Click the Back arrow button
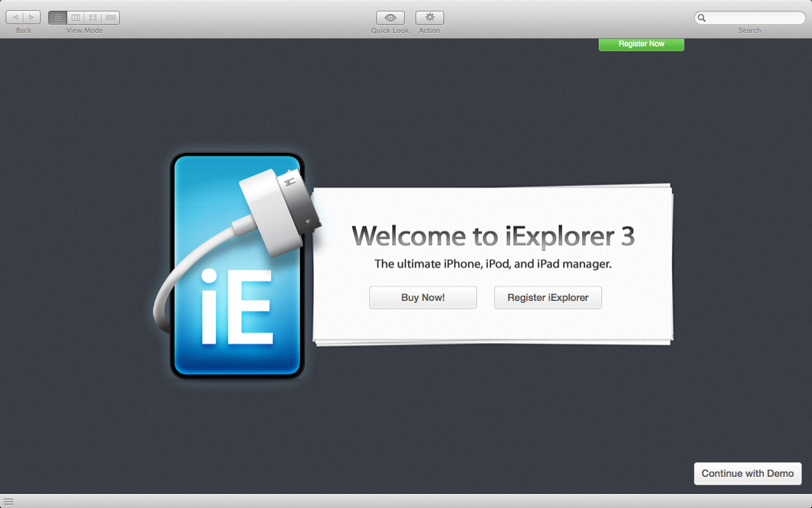This screenshot has width=812, height=508. point(15,18)
